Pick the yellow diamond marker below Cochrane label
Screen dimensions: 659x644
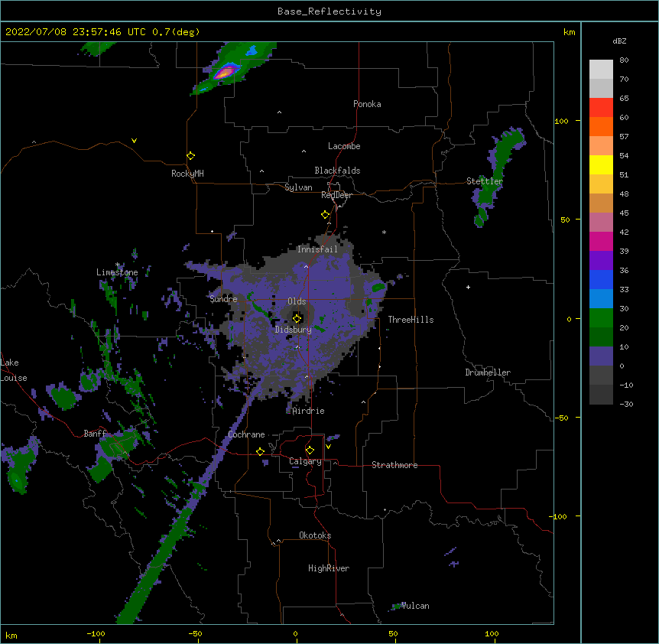pos(260,451)
